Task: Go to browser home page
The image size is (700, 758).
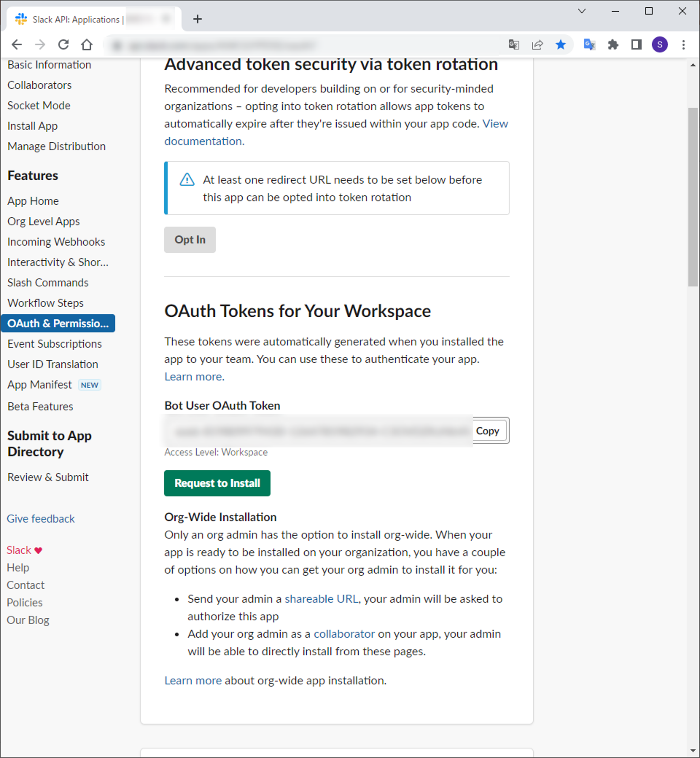Action: pyautogui.click(x=87, y=45)
